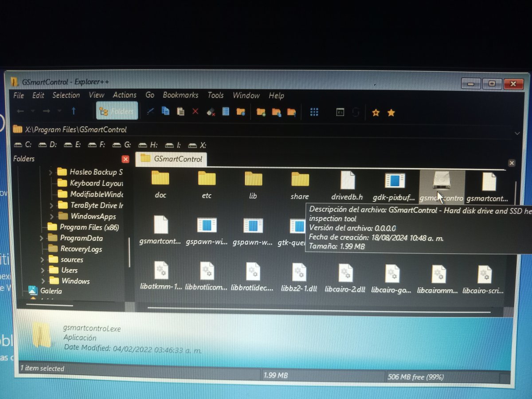Create a new folder from toolbar
The image size is (532, 399).
[261, 112]
